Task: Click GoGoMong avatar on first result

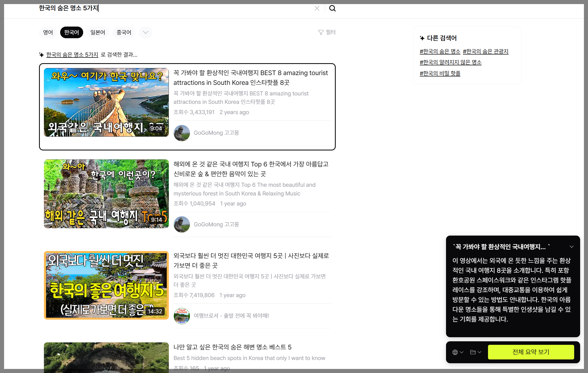Action: (x=182, y=133)
